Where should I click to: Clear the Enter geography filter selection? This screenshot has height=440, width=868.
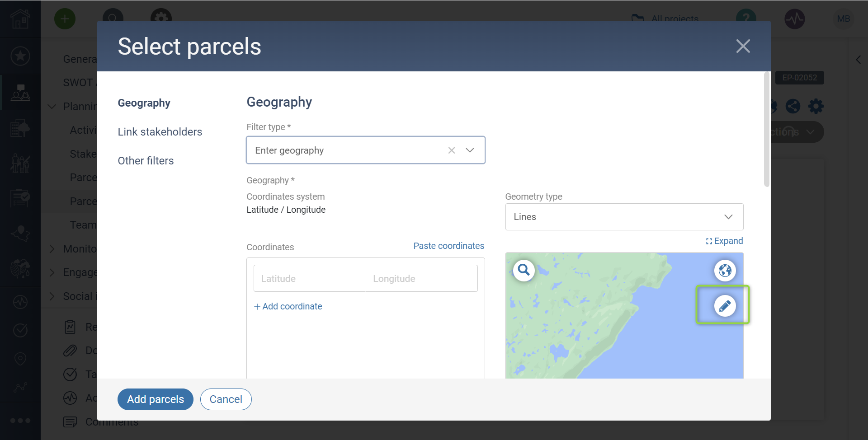451,150
